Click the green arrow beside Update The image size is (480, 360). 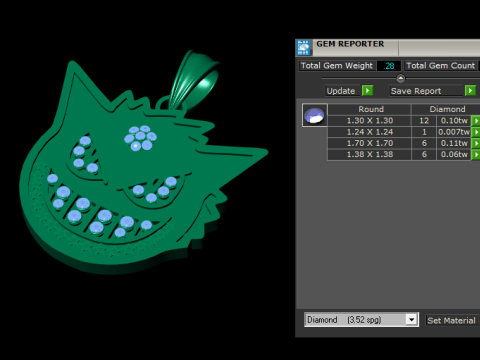pos(367,91)
